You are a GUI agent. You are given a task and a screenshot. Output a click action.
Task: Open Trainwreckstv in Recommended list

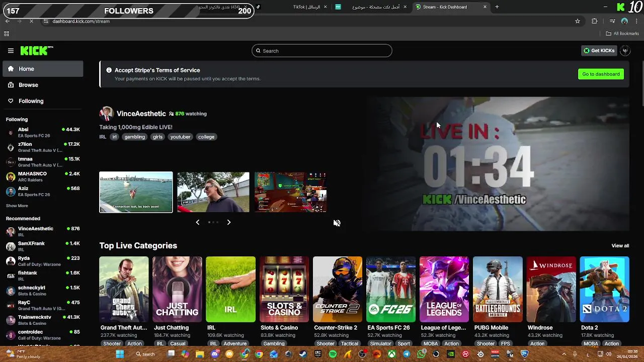(43, 320)
